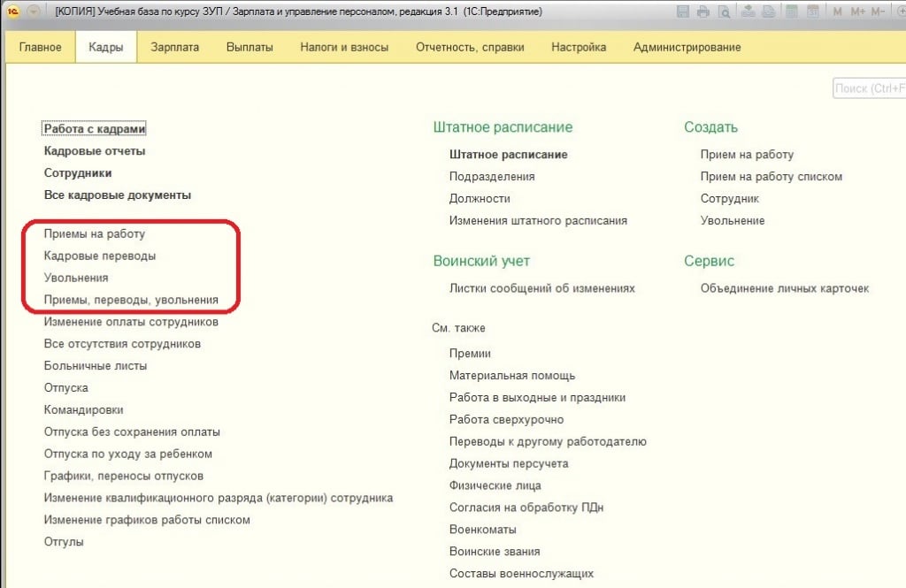Open bold Штатное расписание link
This screenshot has height=588, width=906.
(x=509, y=154)
